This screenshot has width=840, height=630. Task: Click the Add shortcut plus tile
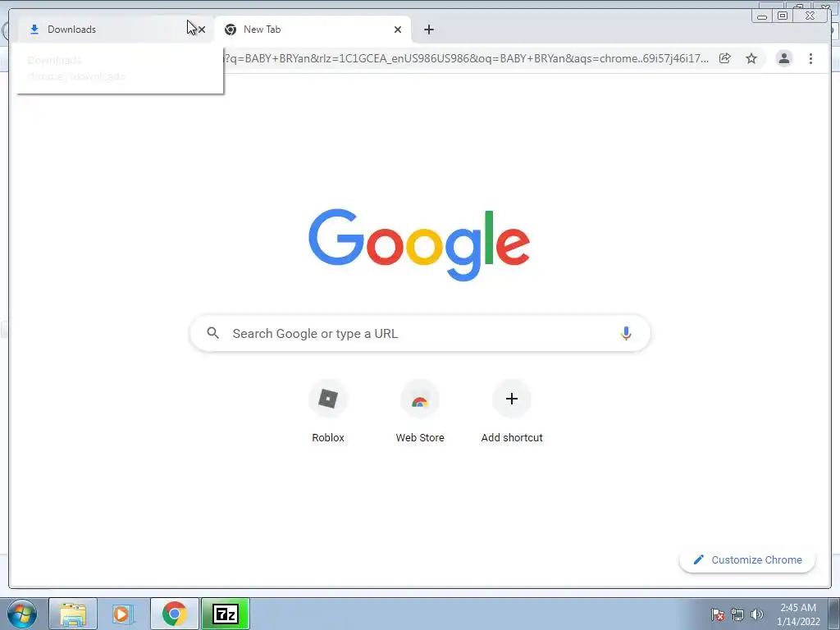tap(512, 399)
